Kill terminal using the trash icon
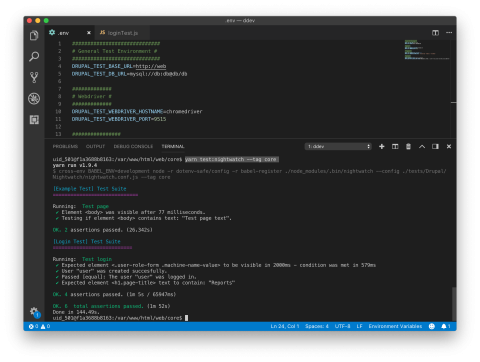The height and width of the screenshot is (362, 480). coord(408,146)
